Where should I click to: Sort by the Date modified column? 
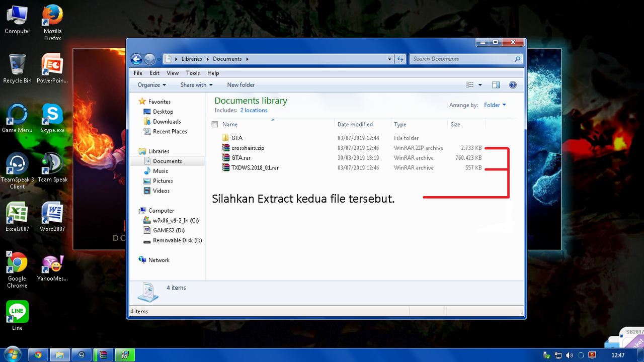[x=355, y=124]
